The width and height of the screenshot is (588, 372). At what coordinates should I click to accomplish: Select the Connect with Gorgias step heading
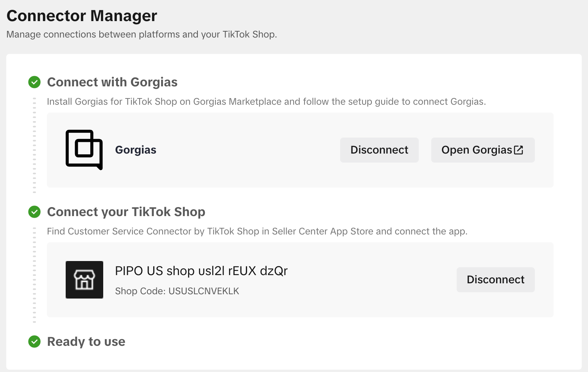point(112,82)
